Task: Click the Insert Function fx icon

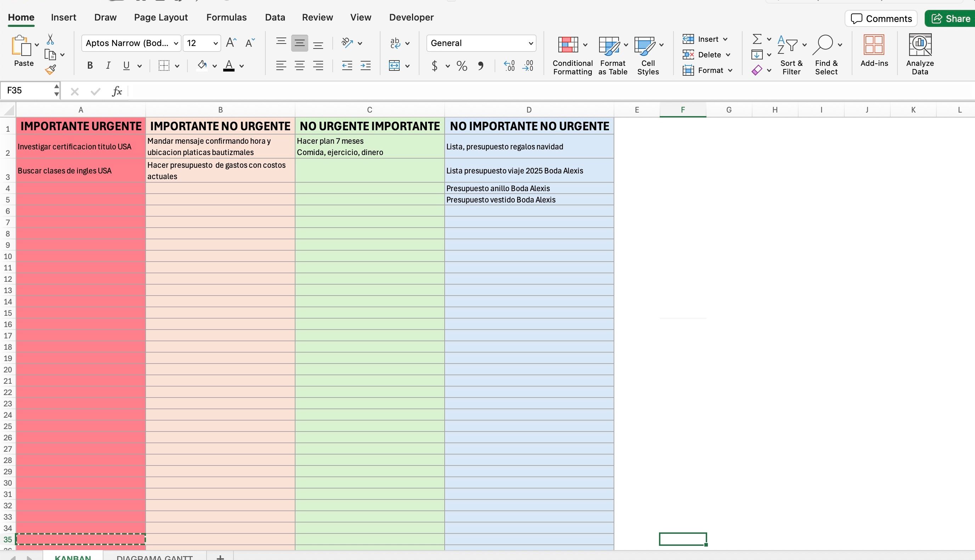Action: coord(117,91)
